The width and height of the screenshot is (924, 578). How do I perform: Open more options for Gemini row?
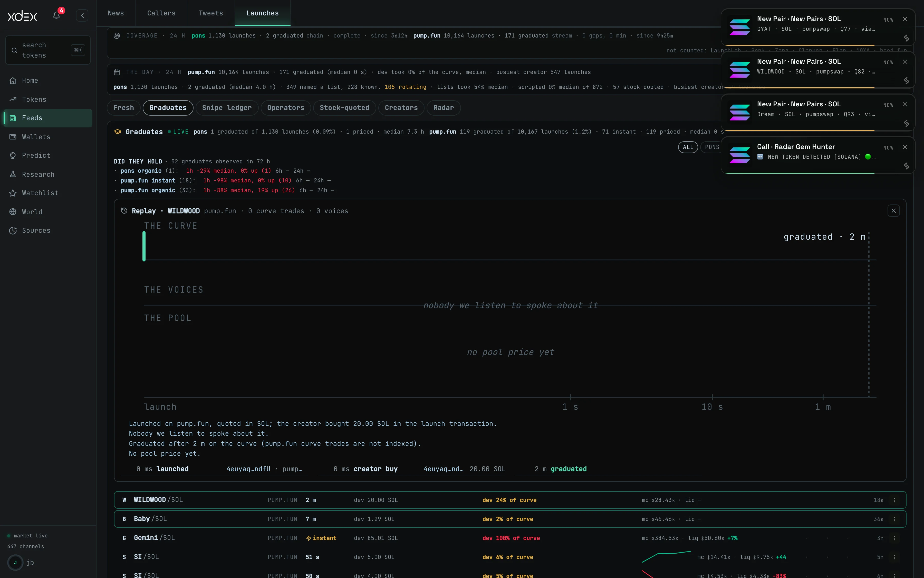[894, 538]
